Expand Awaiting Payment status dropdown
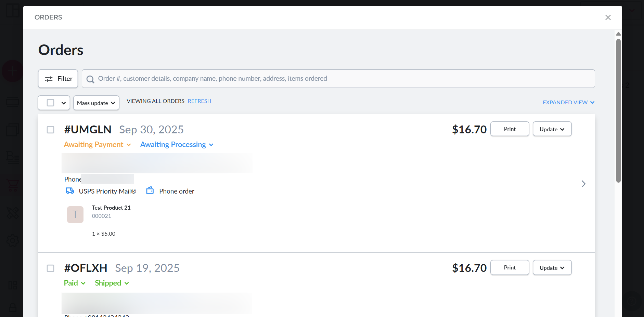Image resolution: width=644 pixels, height=317 pixels. tap(97, 145)
